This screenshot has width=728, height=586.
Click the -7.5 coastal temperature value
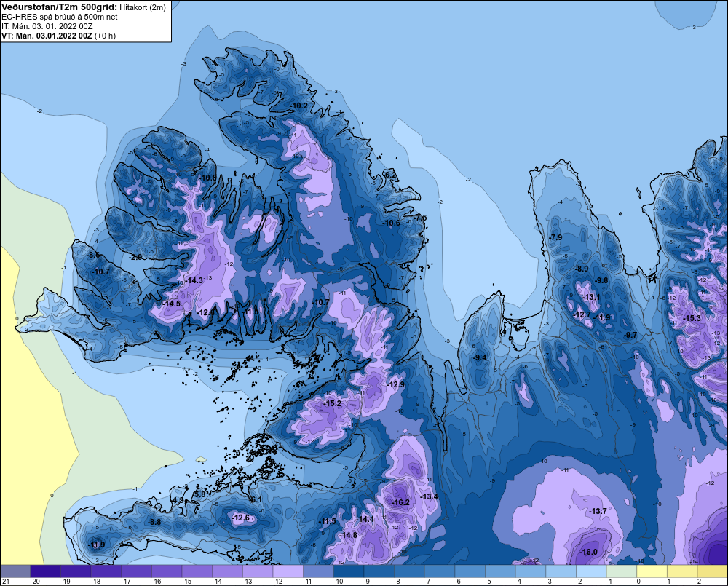(420, 218)
